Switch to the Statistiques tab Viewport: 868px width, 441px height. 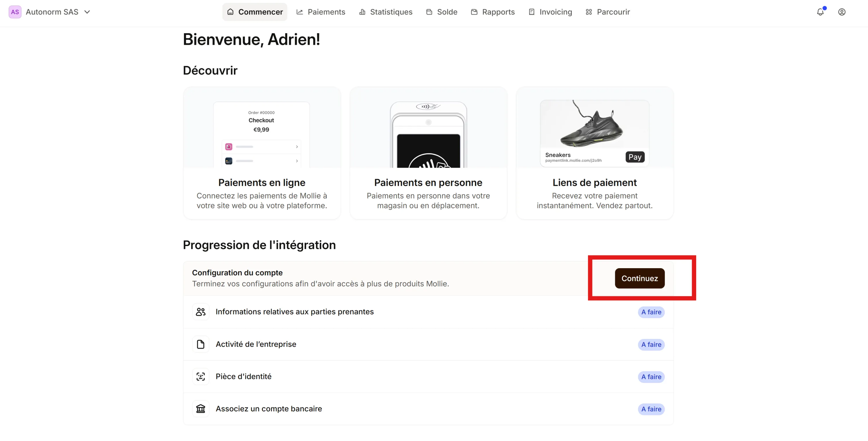click(x=386, y=12)
